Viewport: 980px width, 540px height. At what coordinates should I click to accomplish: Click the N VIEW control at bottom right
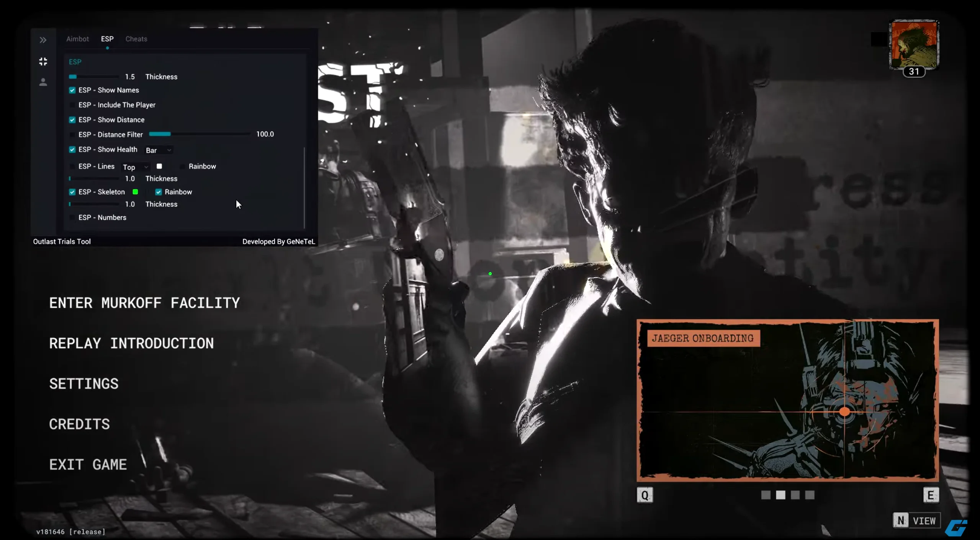pyautogui.click(x=916, y=520)
